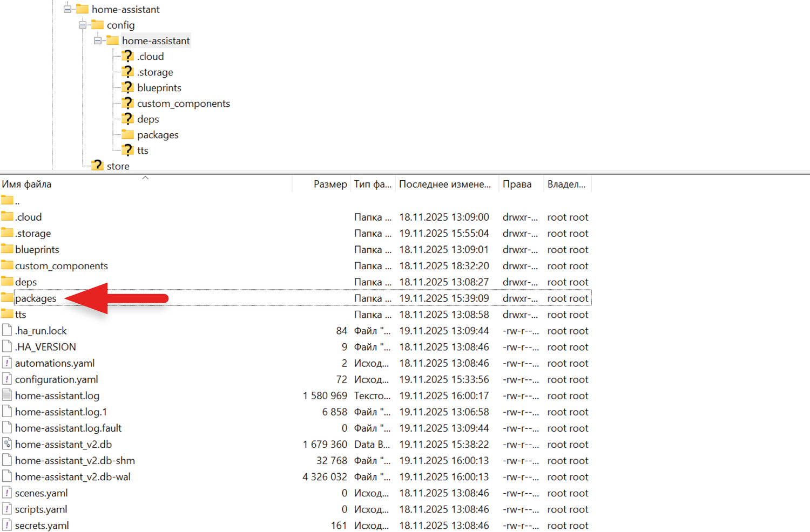Select the tts folder in tree
The image size is (810, 532).
pos(143,151)
